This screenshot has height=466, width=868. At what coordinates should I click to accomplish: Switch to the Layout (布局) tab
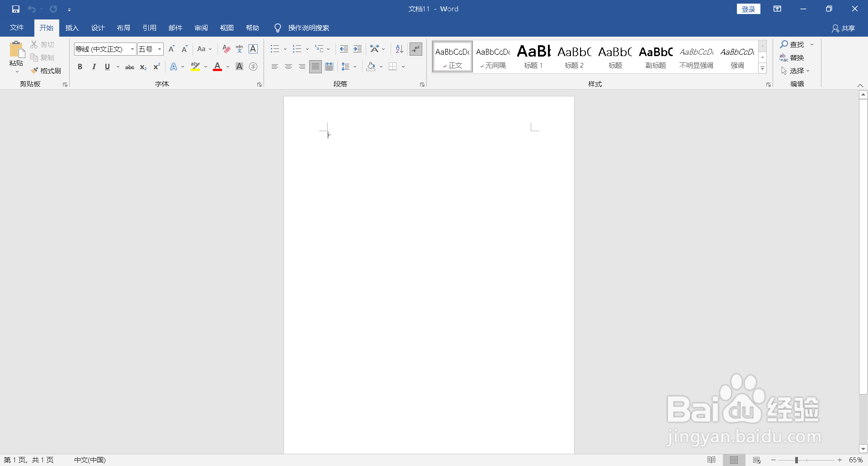[123, 28]
